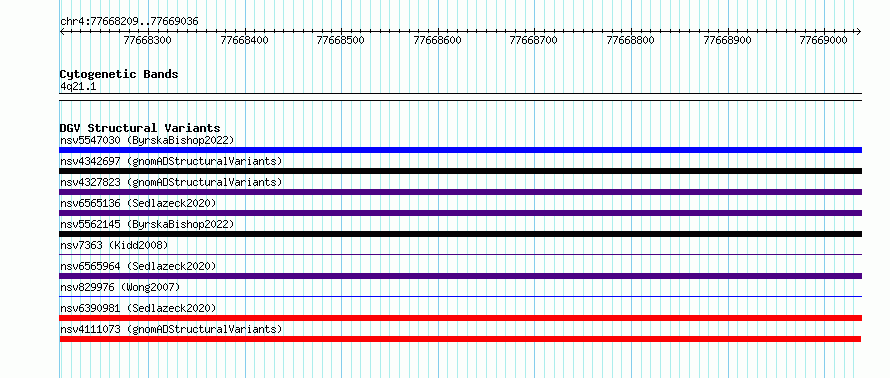Click the blue nsv5547030 variant bar
Viewport: 890px width, 378px height.
tap(460, 150)
